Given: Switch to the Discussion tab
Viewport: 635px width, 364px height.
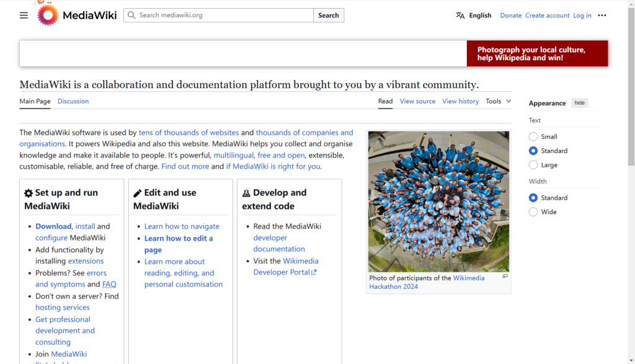Looking at the screenshot, I should [x=73, y=101].
